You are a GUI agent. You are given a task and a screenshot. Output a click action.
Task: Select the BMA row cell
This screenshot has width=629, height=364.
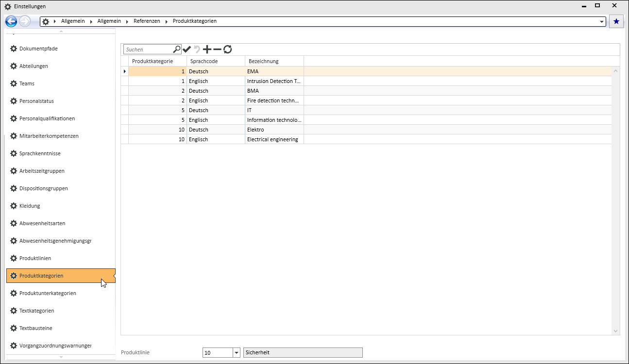(x=274, y=91)
